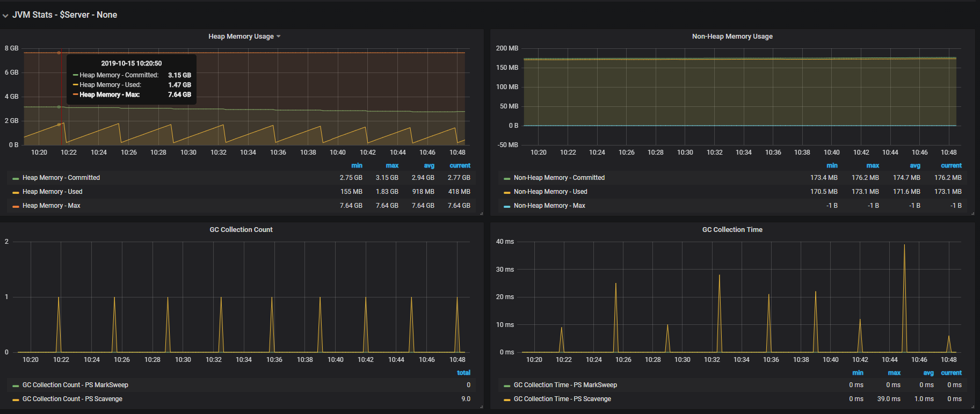Toggle the GC Collection Time - PS Scavenge series
Screen dimensions: 980x414
tap(562, 399)
